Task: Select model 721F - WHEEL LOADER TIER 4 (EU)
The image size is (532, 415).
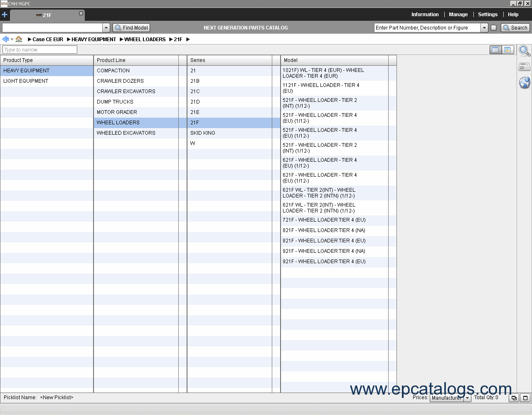Action: [335, 220]
